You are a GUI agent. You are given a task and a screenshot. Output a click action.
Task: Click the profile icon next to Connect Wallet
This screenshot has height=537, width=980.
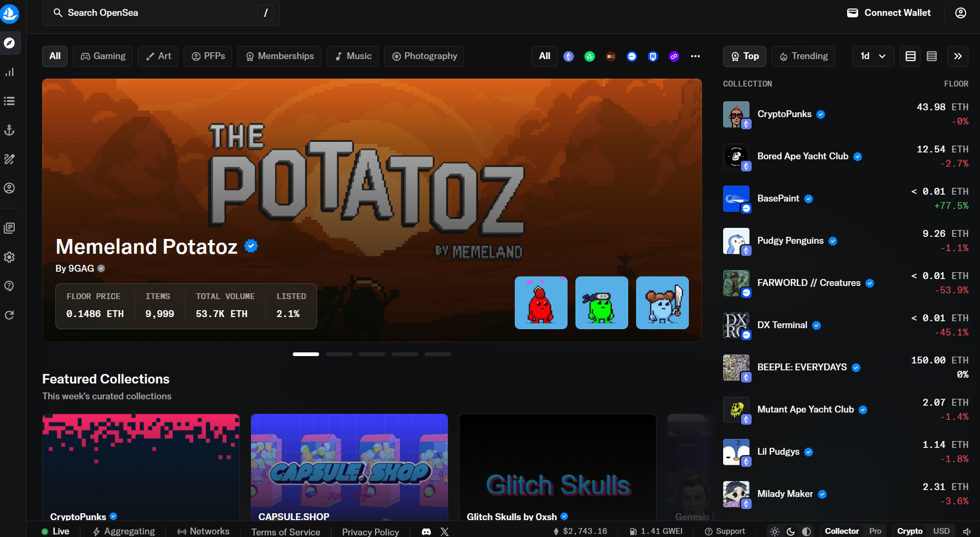[x=960, y=13]
